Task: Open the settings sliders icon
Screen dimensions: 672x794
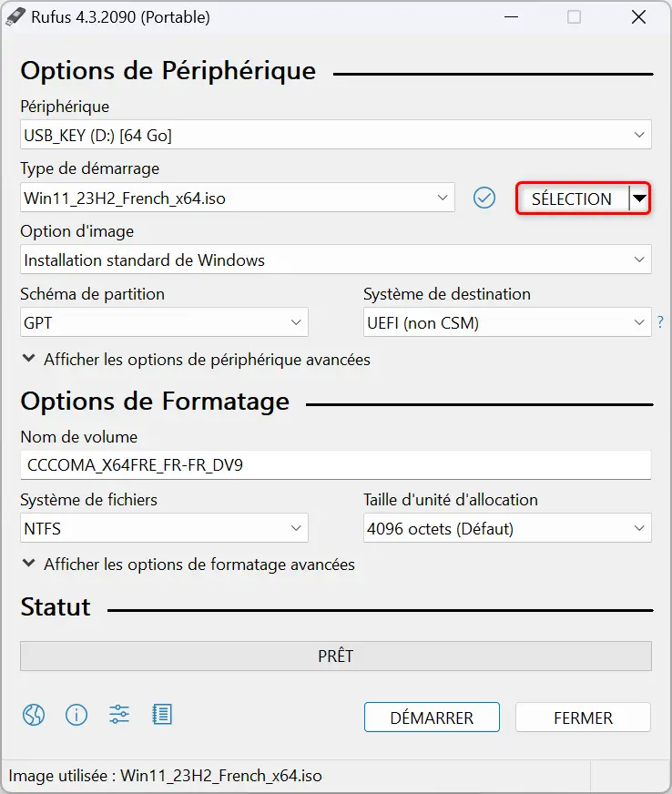Action: [x=119, y=715]
